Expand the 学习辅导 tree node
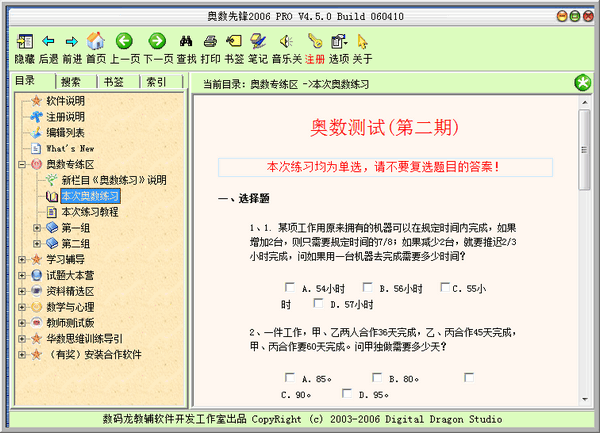The height and width of the screenshot is (433, 600). pos(22,259)
